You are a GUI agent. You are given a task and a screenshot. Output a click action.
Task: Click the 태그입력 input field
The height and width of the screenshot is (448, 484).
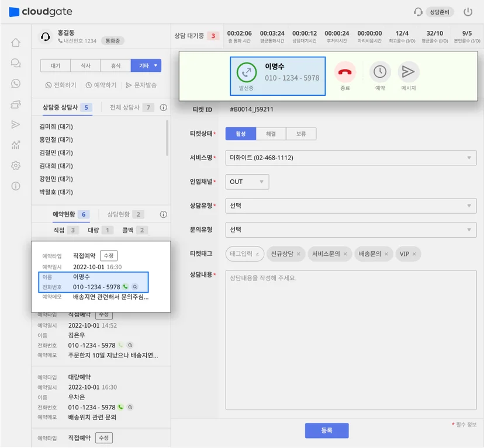point(245,254)
